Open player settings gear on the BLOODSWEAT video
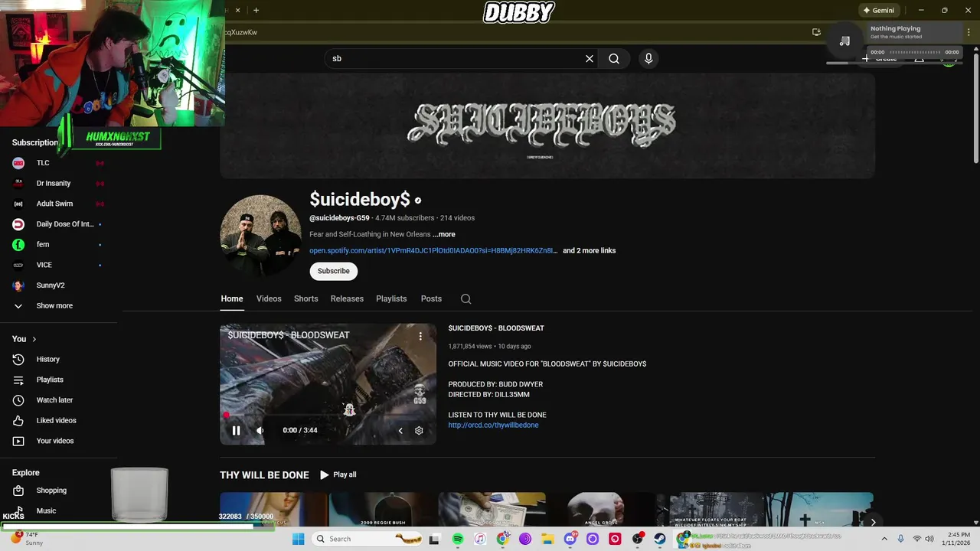980x551 pixels. pyautogui.click(x=419, y=431)
